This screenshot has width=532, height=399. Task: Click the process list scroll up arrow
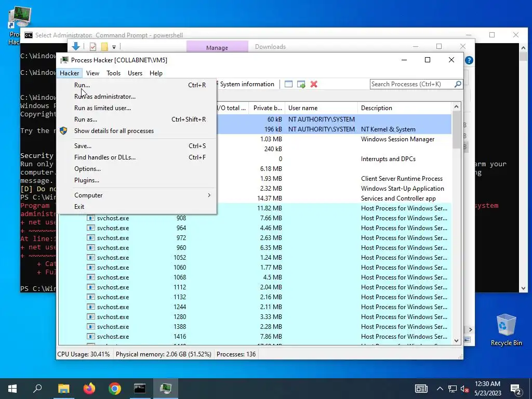[456, 107]
